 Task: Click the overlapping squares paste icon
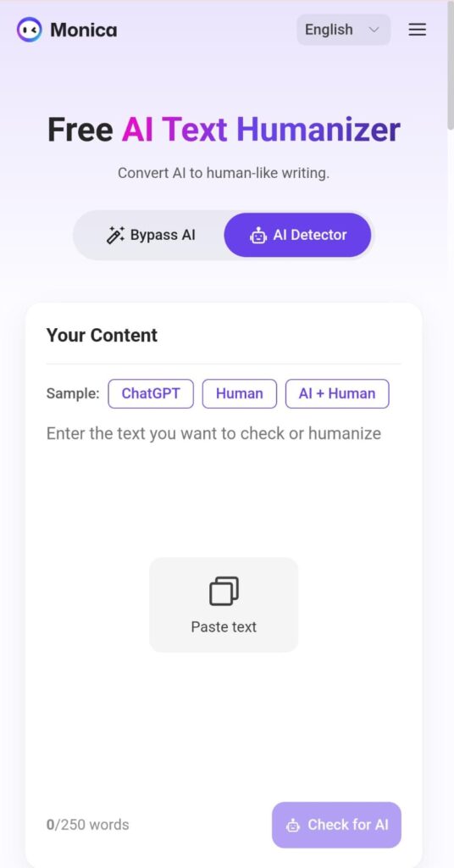[224, 591]
